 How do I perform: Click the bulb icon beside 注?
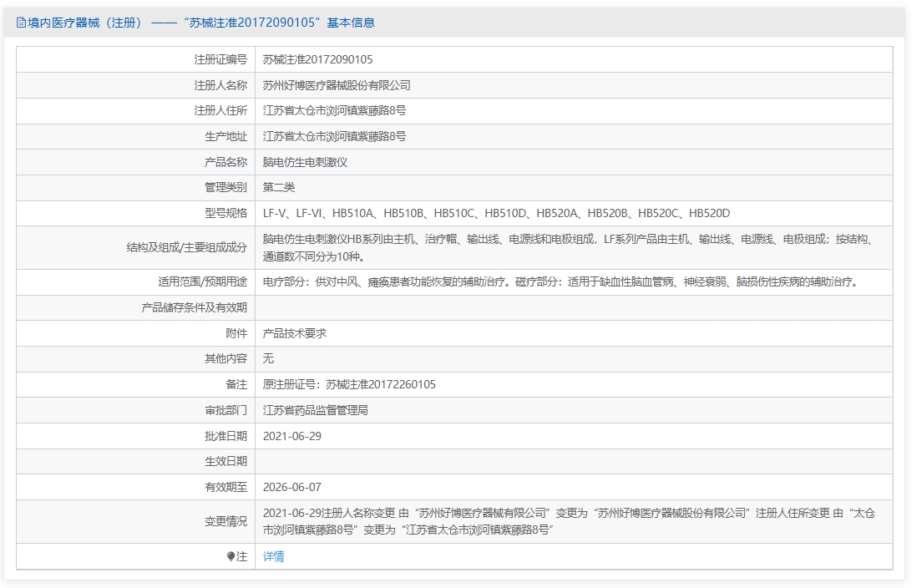230,556
